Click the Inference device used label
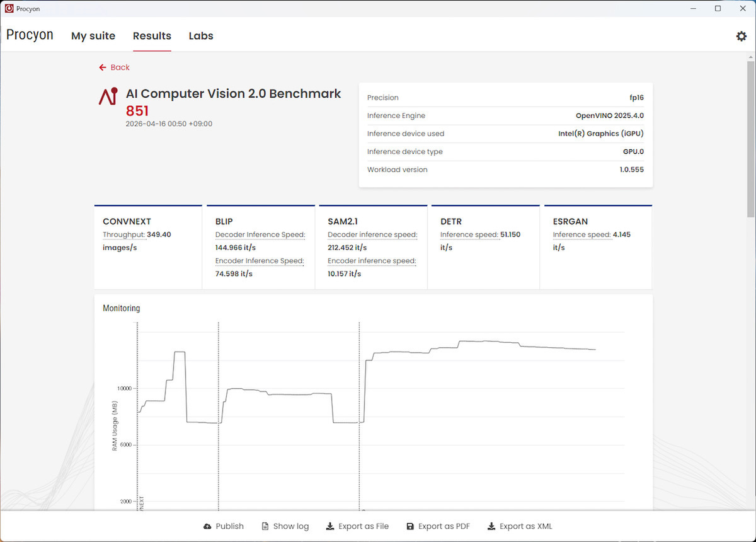The height and width of the screenshot is (542, 756). 406,134
